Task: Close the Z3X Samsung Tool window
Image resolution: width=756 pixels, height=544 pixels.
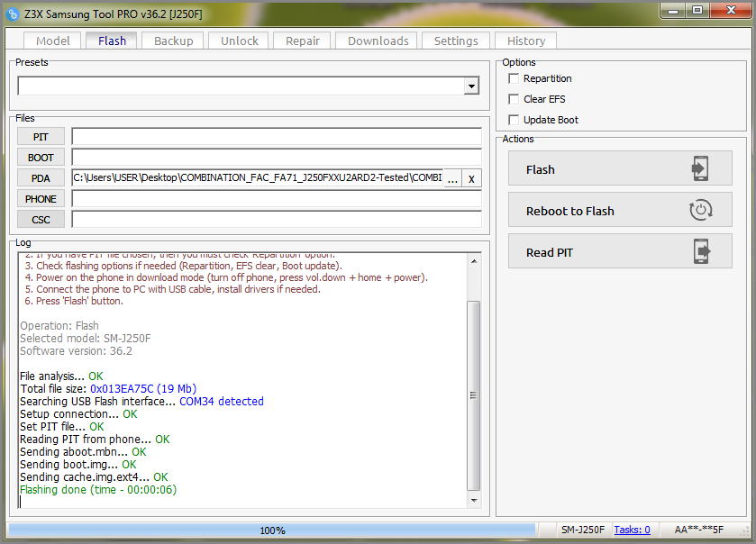Action: click(731, 11)
